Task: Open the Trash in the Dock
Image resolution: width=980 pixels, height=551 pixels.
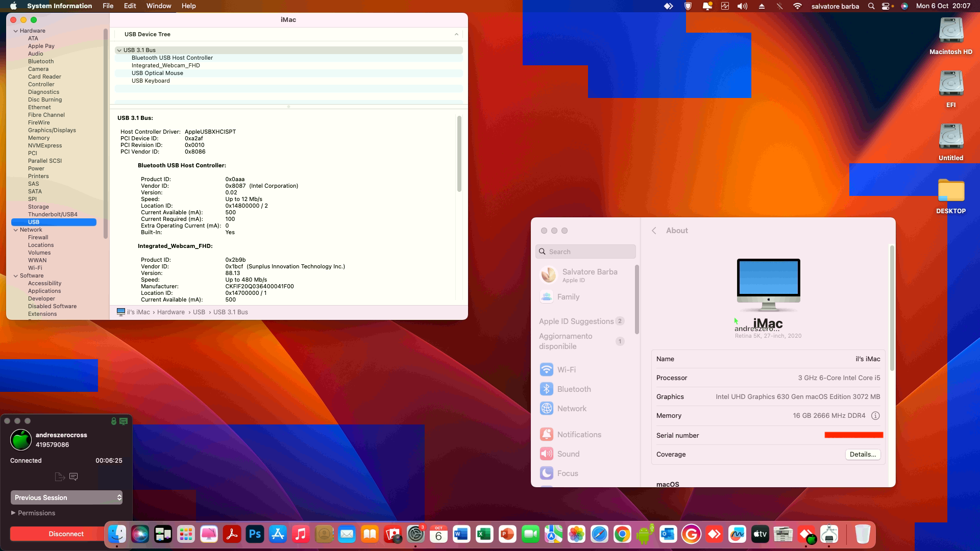Action: (x=862, y=534)
